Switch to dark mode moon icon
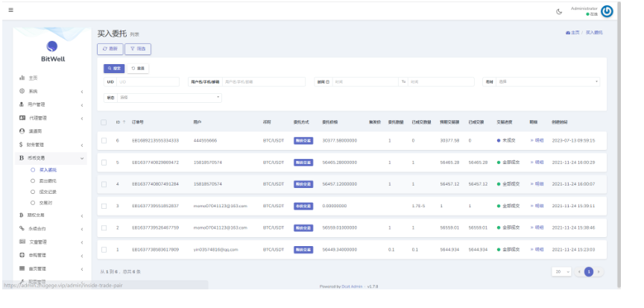Viewport: 644px width, 308px height. point(559,11)
